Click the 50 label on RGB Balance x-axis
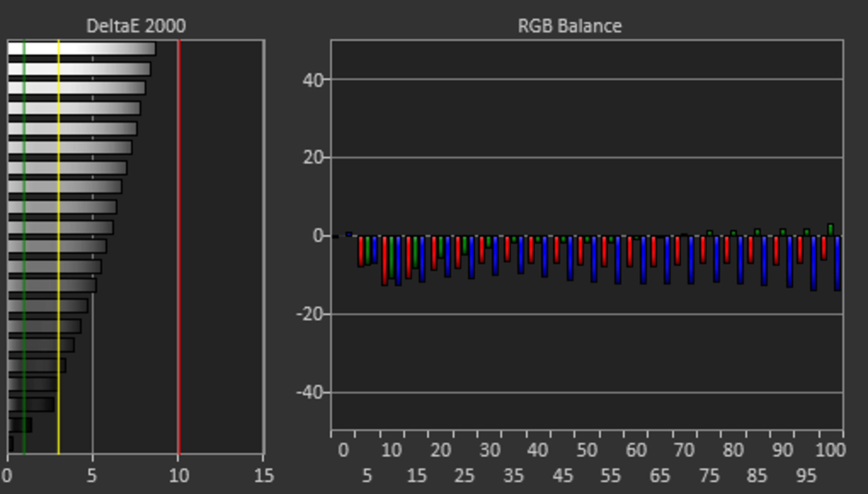868x494 pixels. click(x=587, y=450)
